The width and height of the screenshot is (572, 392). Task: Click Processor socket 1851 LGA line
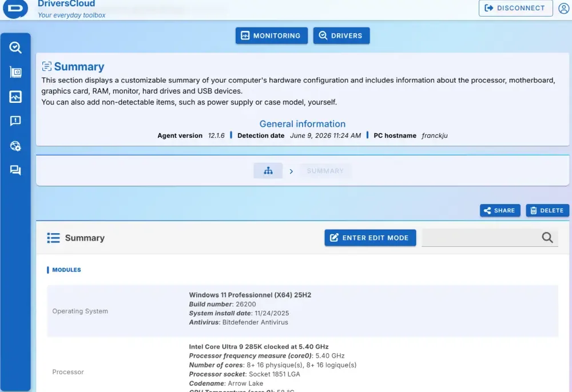(244, 374)
